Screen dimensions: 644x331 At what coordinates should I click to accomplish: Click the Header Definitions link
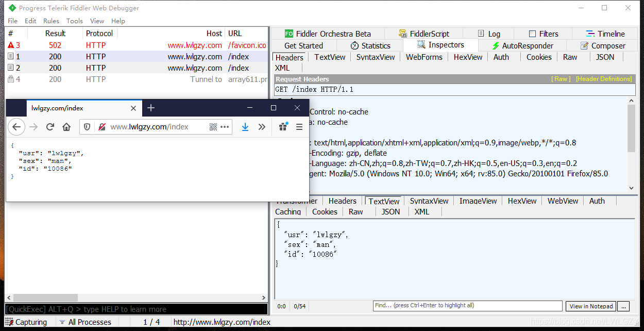coord(604,79)
